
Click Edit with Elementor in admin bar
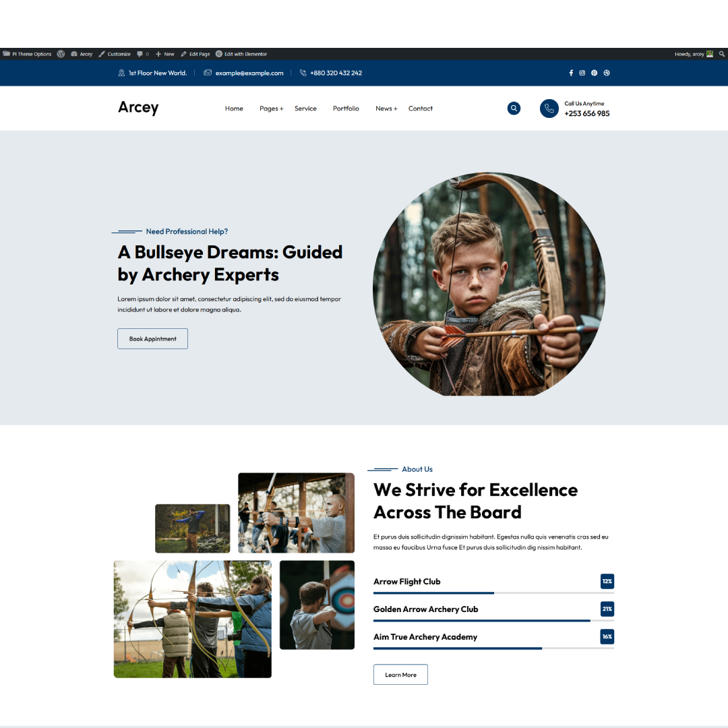point(241,54)
